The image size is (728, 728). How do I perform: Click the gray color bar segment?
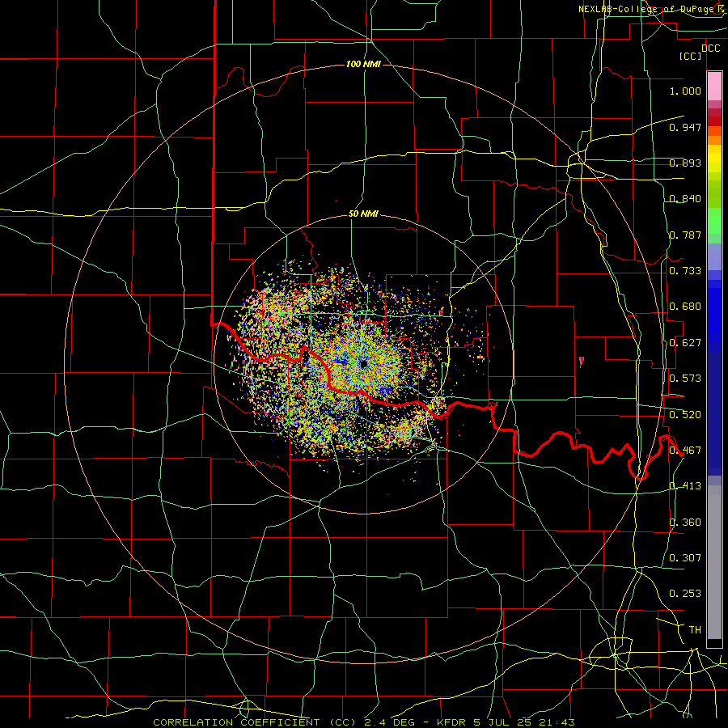pos(714,562)
